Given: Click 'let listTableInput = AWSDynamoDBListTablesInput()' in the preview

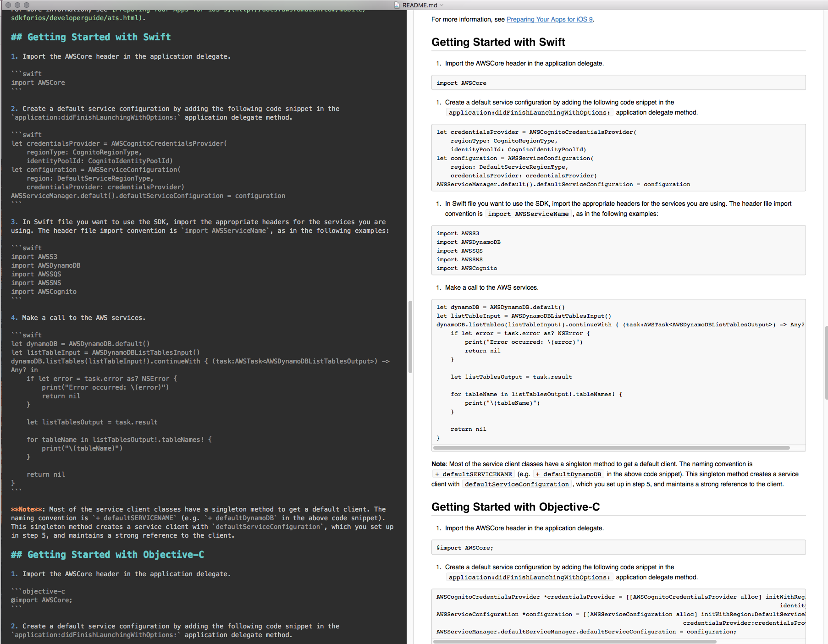Looking at the screenshot, I should (x=524, y=316).
